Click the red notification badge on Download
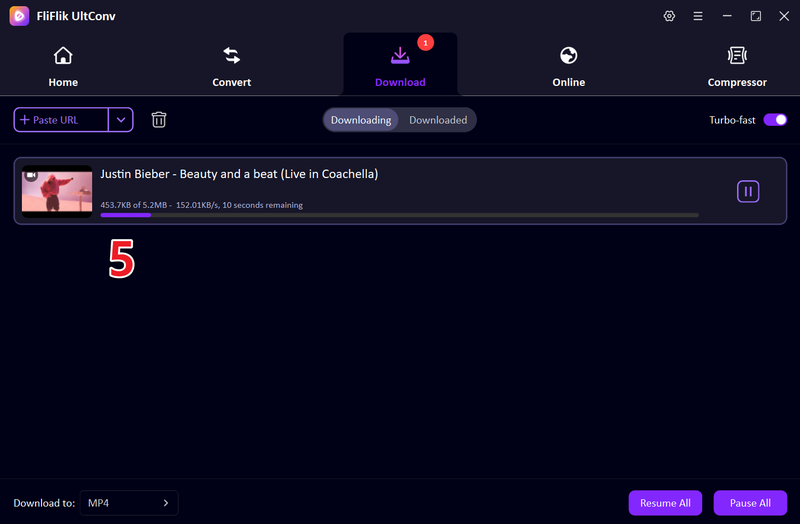Screen dimensions: 800x524 pyautogui.click(x=426, y=43)
